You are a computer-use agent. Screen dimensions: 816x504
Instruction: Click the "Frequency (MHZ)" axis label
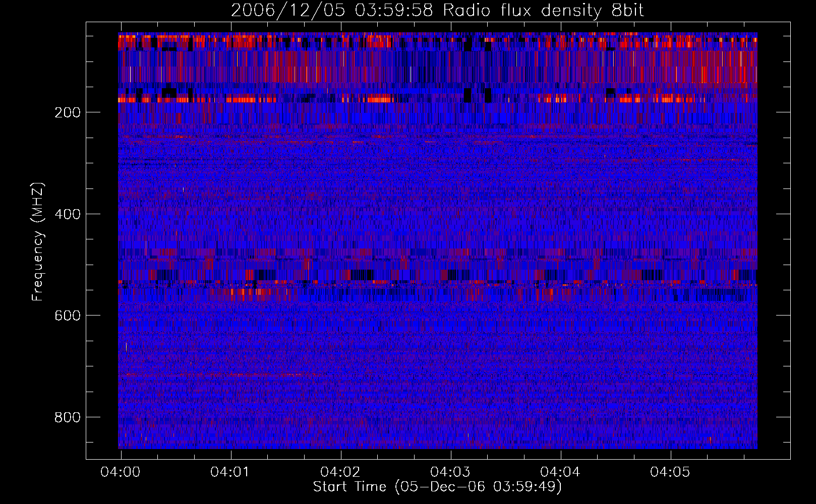point(38,241)
